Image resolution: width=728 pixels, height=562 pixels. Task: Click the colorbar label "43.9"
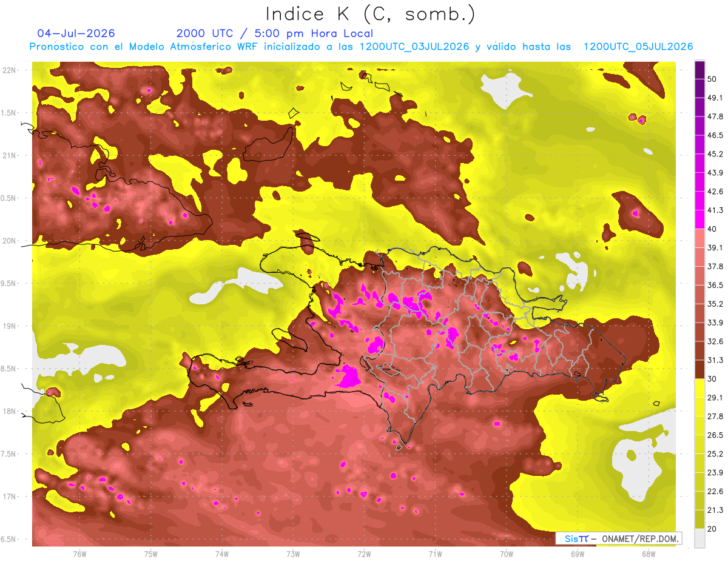(715, 173)
